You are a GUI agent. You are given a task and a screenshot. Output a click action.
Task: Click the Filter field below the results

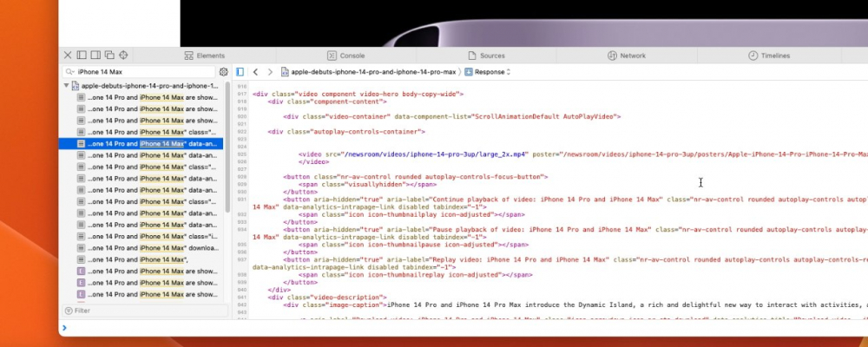[143, 310]
